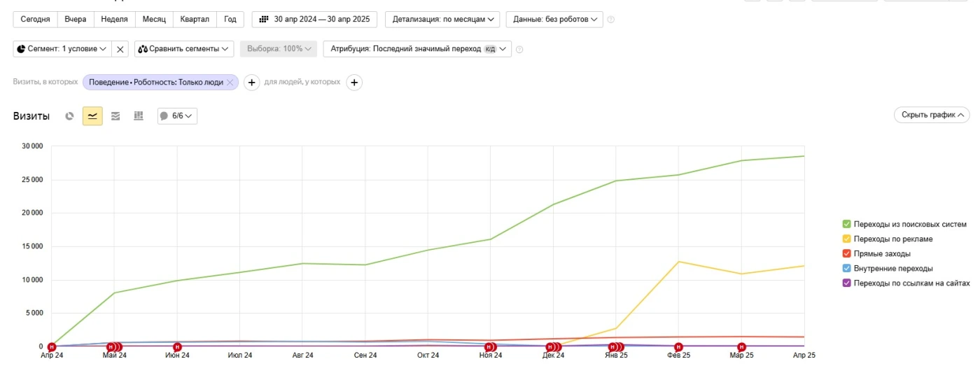This screenshot has width=980, height=373.
Task: Open the Атрибуция attribution model dropdown
Action: (417, 49)
